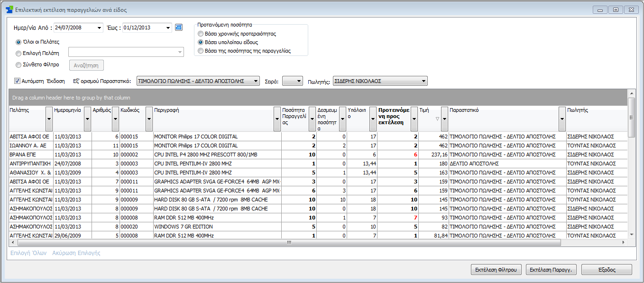Select the Επιλογή Πελάτη radio button
This screenshot has height=283, width=644.
click(x=19, y=54)
